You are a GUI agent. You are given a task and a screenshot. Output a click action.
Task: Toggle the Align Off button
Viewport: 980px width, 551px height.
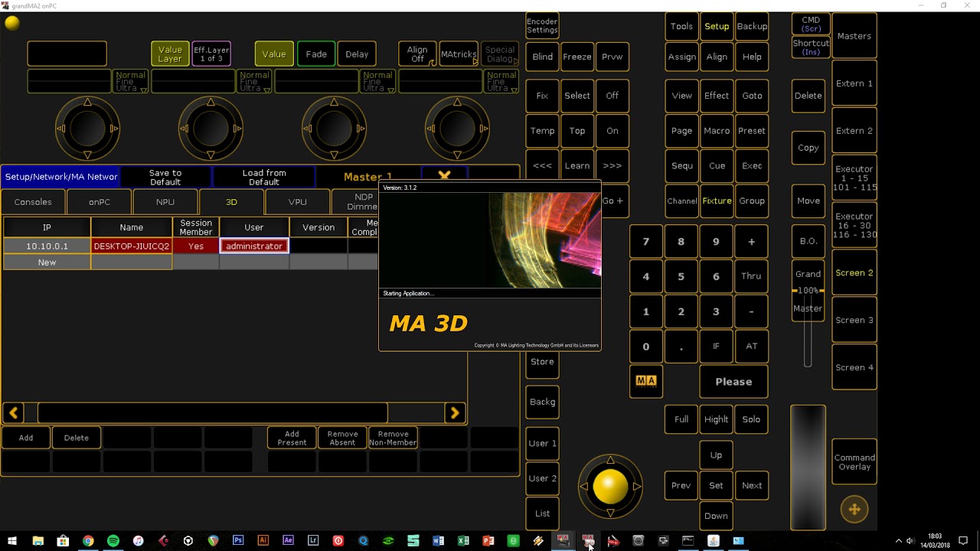pyautogui.click(x=417, y=54)
